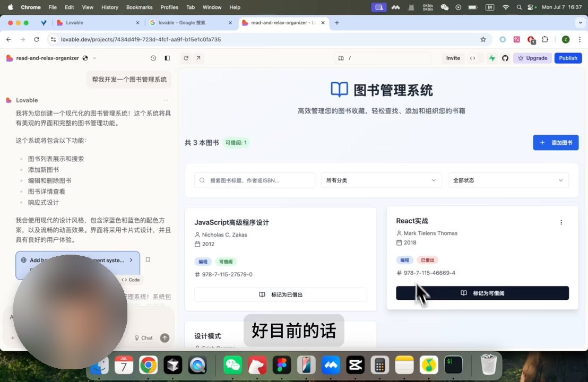Open Lovable message options ellipsis
The width and height of the screenshot is (588, 382).
pos(166,100)
